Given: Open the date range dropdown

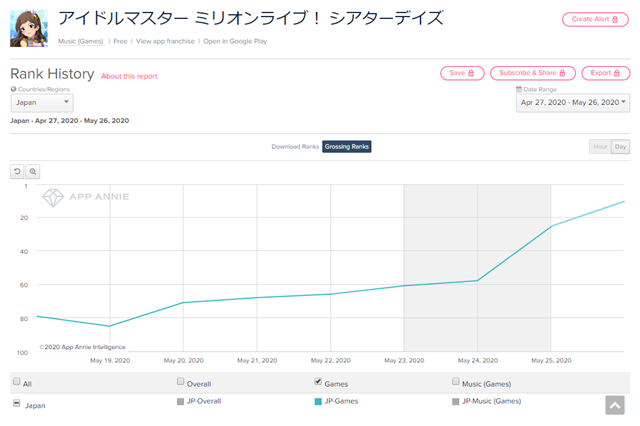Looking at the screenshot, I should coord(573,102).
